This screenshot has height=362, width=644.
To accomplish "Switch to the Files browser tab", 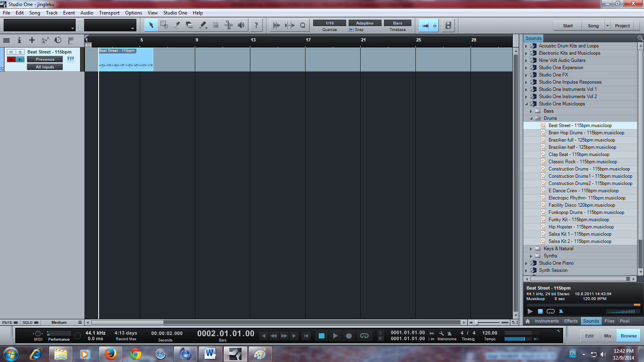I will [x=609, y=321].
